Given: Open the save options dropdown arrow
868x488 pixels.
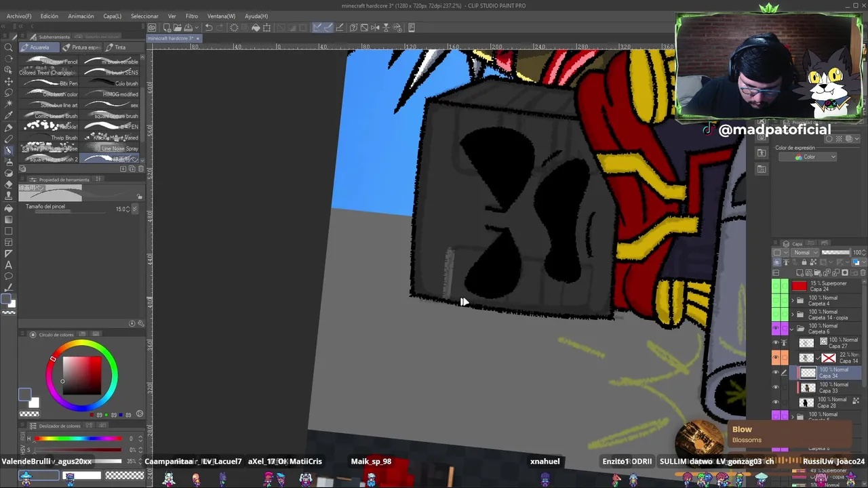Looking at the screenshot, I should 196,28.
